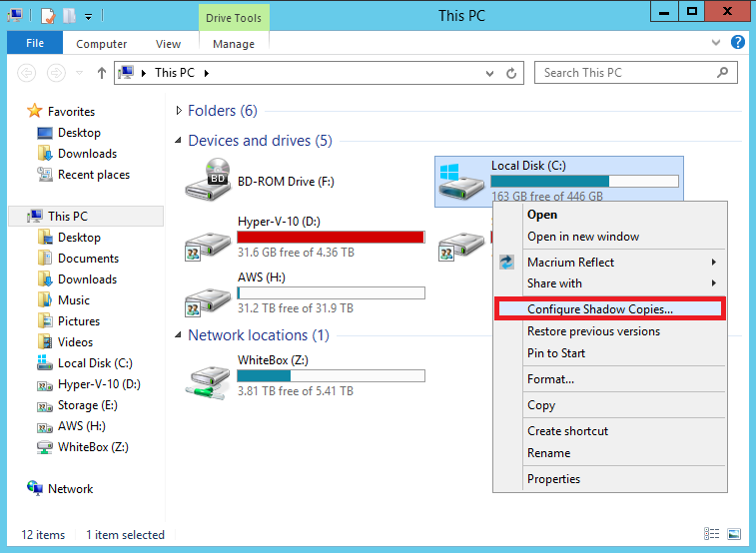
Task: Click the WhiteBox (Z:) usage bar
Action: (x=331, y=375)
